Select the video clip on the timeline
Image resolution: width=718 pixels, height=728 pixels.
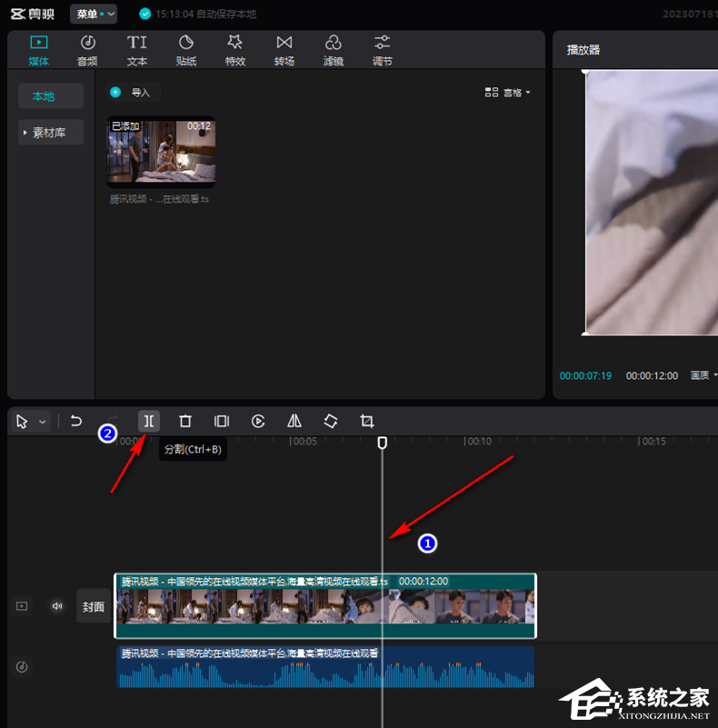[325, 606]
